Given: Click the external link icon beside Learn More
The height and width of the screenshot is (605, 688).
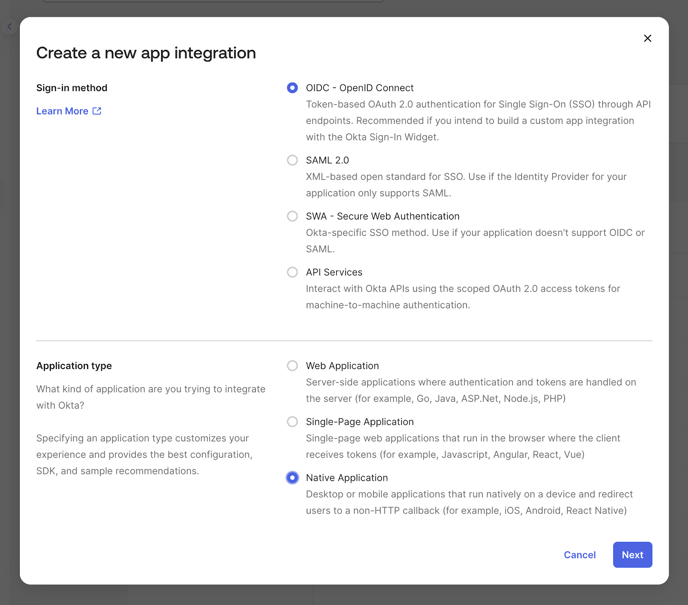Looking at the screenshot, I should 97,111.
